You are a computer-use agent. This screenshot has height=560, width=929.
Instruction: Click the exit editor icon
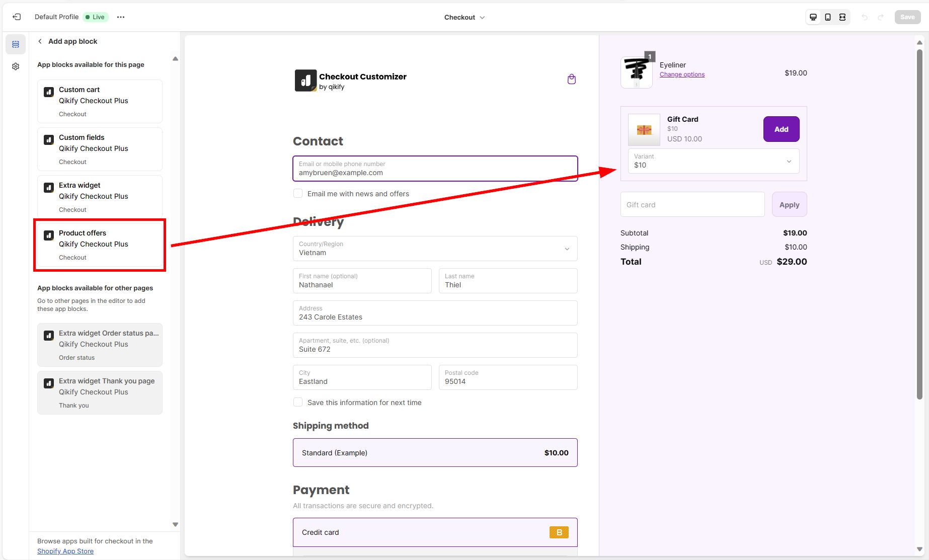point(17,17)
